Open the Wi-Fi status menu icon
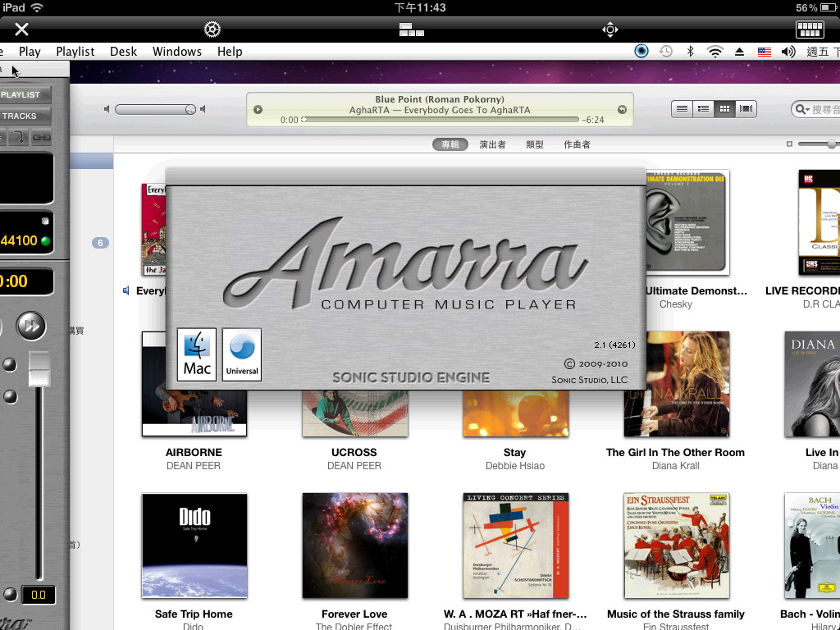 714,52
